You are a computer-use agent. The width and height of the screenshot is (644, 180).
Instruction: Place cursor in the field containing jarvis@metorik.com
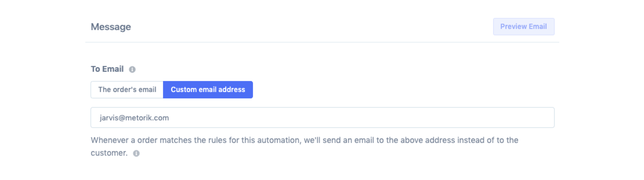tap(322, 118)
